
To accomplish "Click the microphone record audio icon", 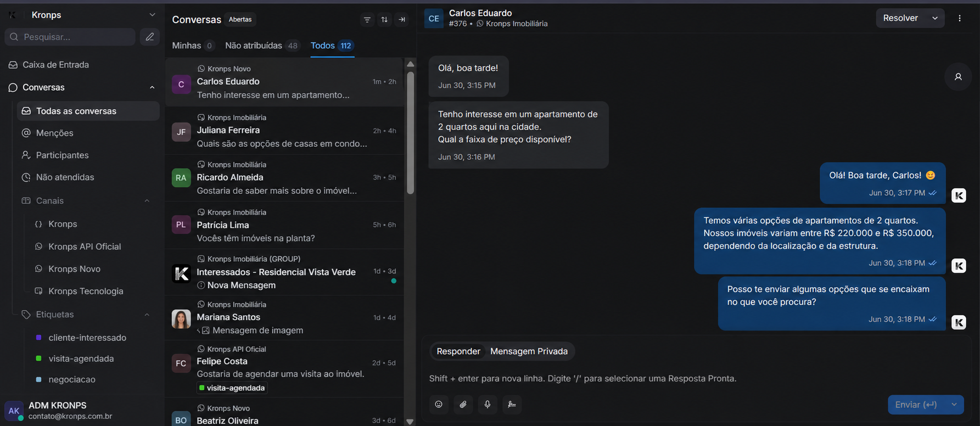I will [488, 405].
